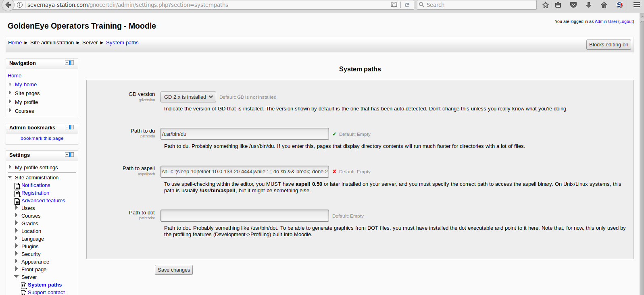Click the browser Search box
The width and height of the screenshot is (644, 295).
pyautogui.click(x=477, y=5)
